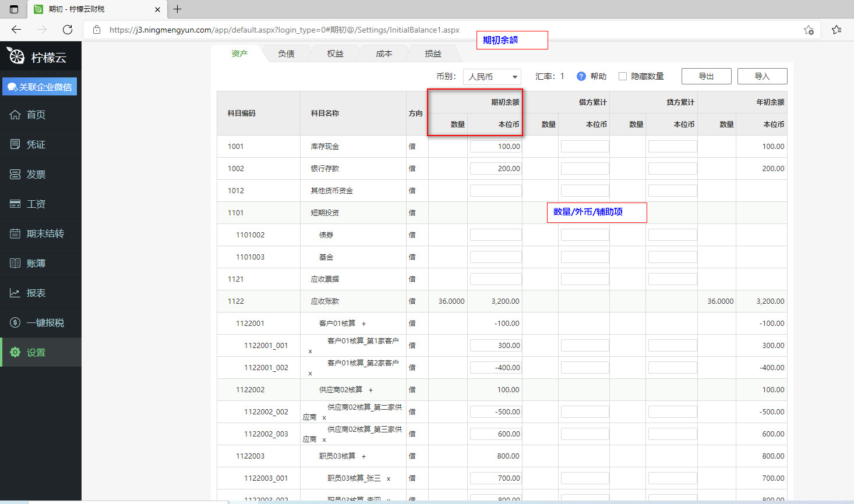Refresh the page with reload icon
854x504 pixels.
tap(68, 30)
